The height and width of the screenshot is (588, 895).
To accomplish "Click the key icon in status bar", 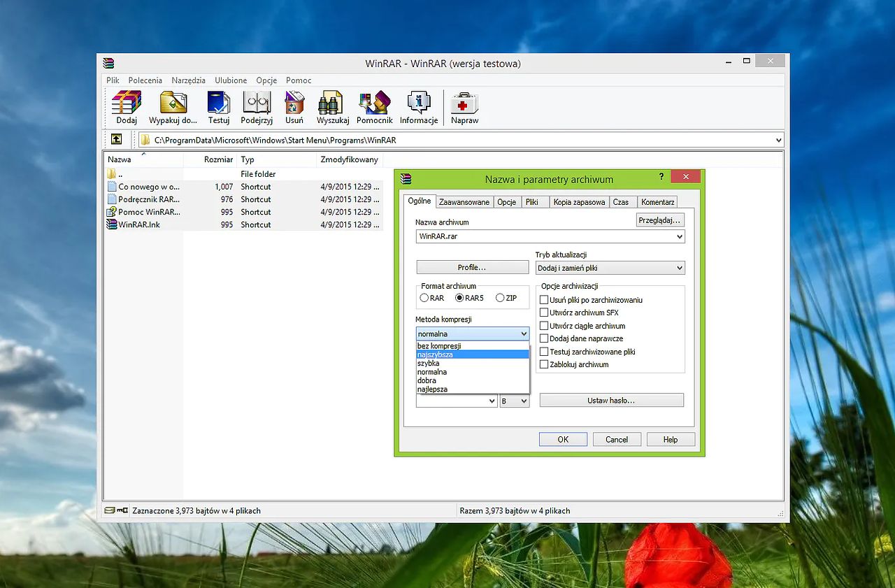I will click(123, 510).
